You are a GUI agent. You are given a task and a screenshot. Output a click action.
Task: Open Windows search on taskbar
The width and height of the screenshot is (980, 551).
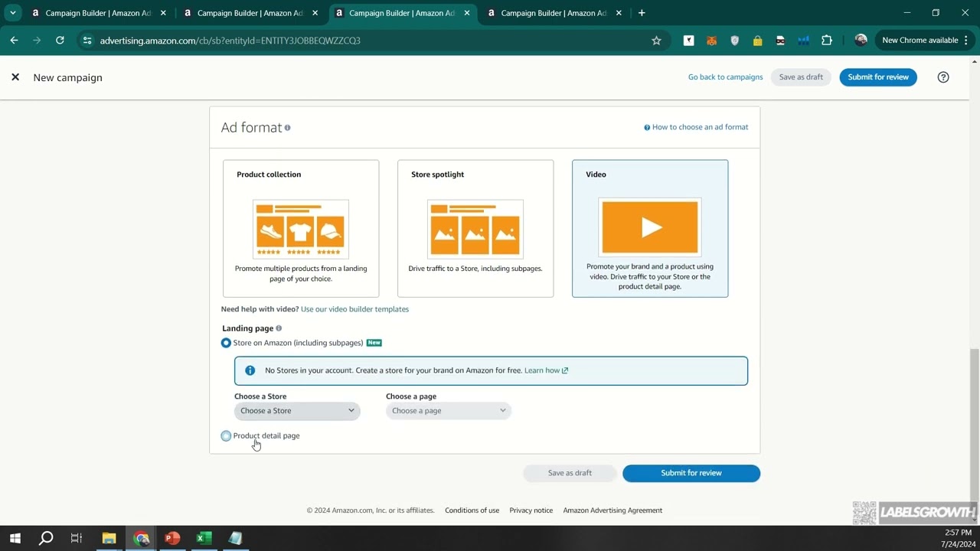46,538
